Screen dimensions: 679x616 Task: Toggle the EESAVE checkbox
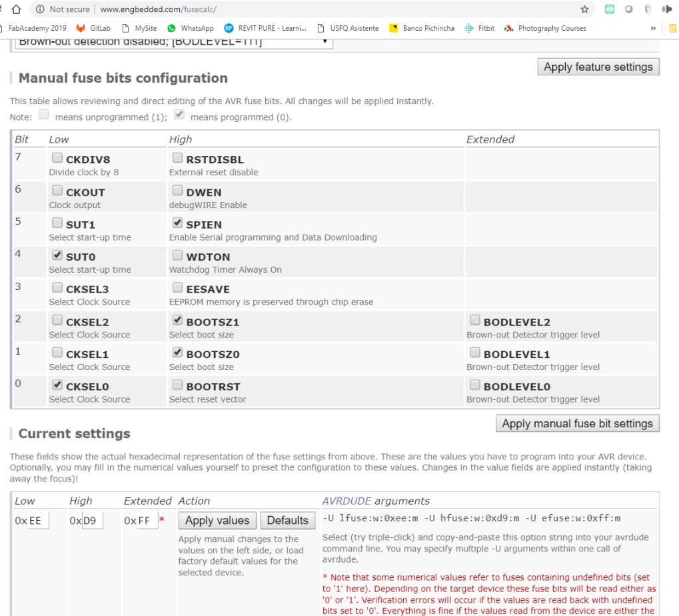click(x=177, y=287)
